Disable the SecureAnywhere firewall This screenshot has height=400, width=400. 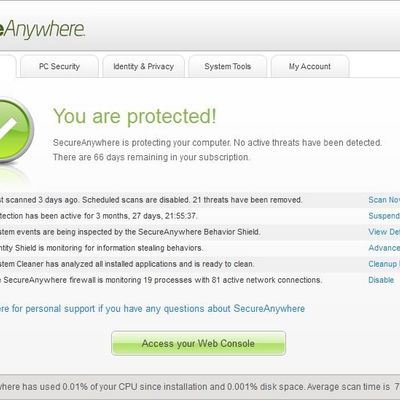(381, 280)
